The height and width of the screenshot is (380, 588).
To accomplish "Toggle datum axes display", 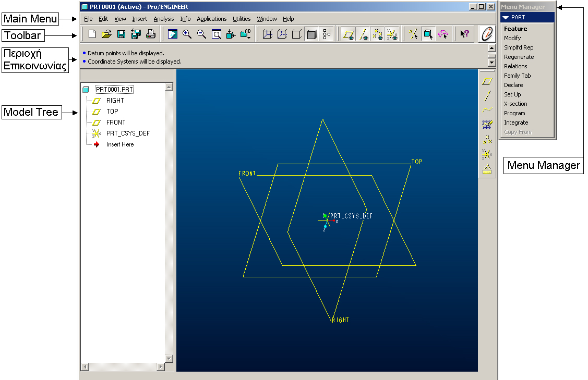I will [x=363, y=34].
